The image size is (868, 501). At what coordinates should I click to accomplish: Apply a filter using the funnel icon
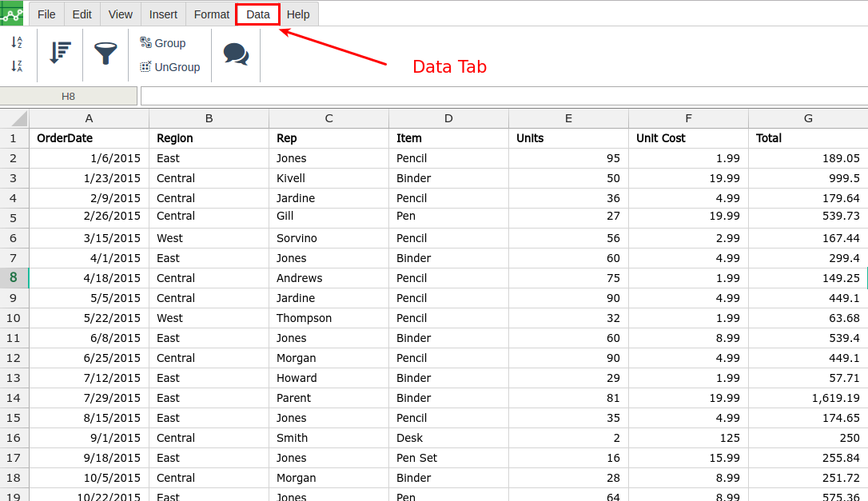click(106, 54)
